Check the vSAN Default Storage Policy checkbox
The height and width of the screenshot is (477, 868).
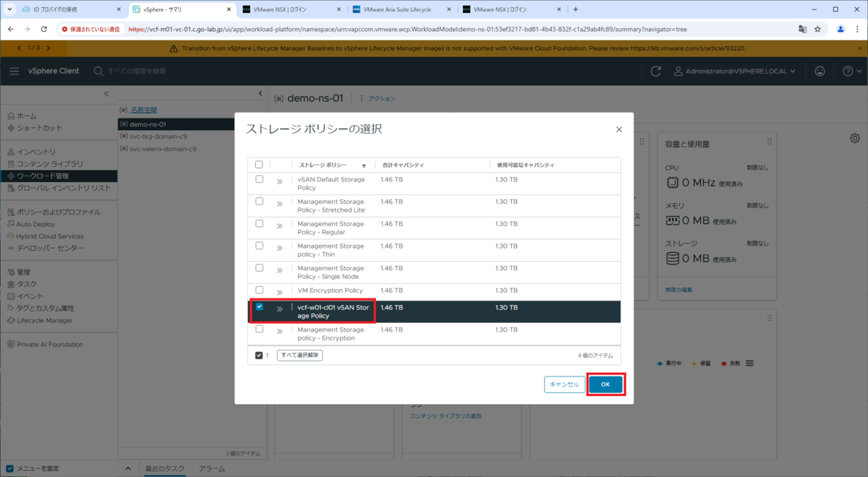(259, 179)
